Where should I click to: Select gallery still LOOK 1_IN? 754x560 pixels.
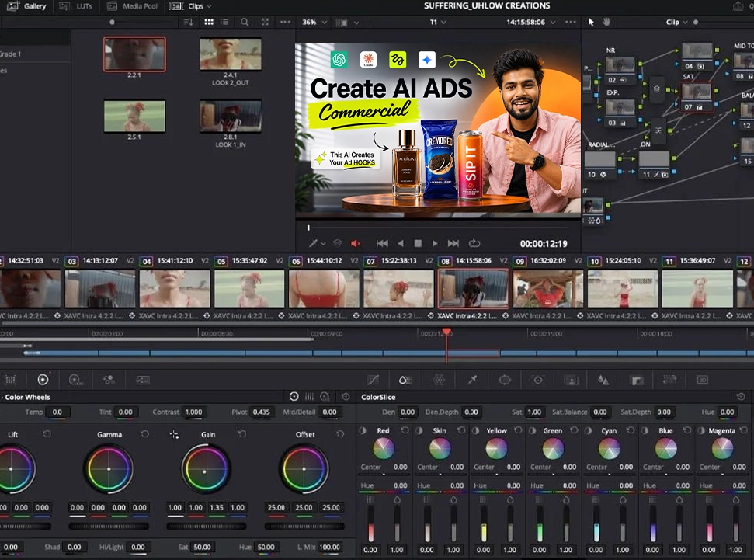click(x=231, y=116)
